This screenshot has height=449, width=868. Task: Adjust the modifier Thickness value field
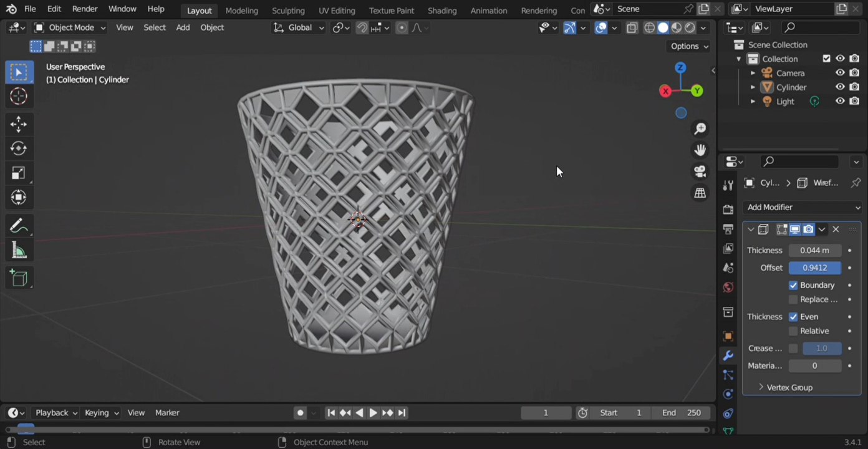point(815,250)
